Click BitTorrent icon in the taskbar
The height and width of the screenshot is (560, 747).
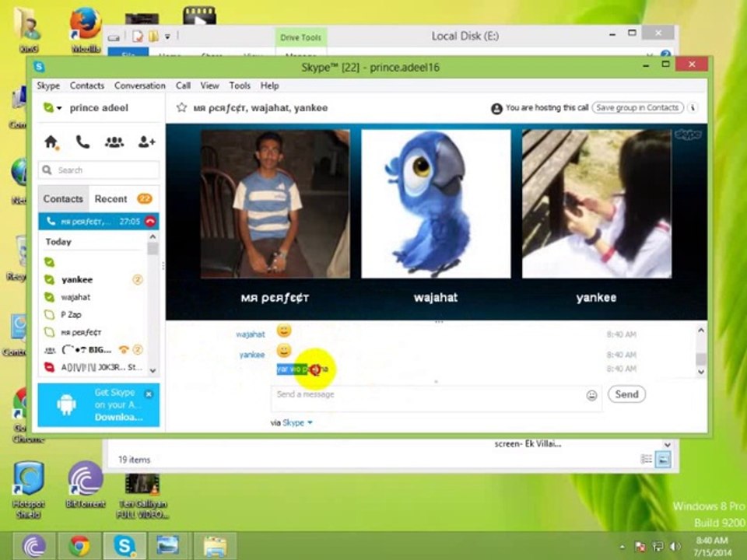tap(33, 546)
